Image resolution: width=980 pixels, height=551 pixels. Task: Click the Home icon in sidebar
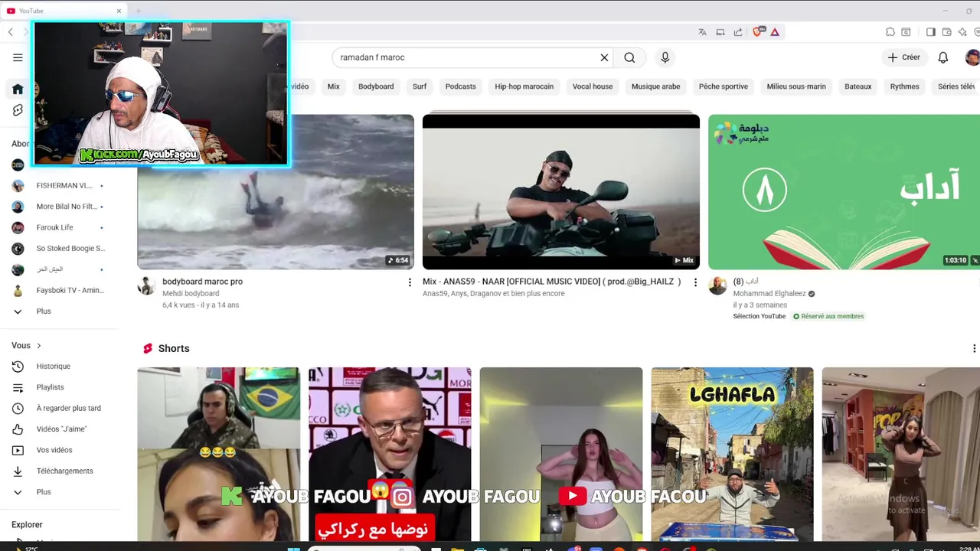[x=18, y=90]
